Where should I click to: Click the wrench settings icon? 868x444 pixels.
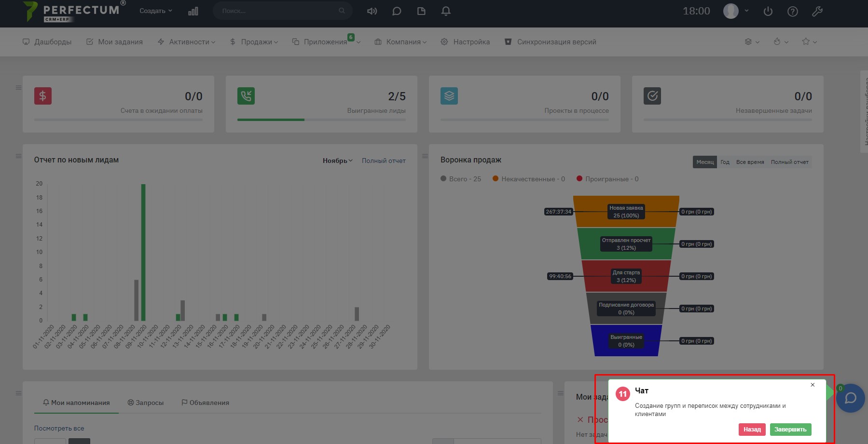coord(817,12)
